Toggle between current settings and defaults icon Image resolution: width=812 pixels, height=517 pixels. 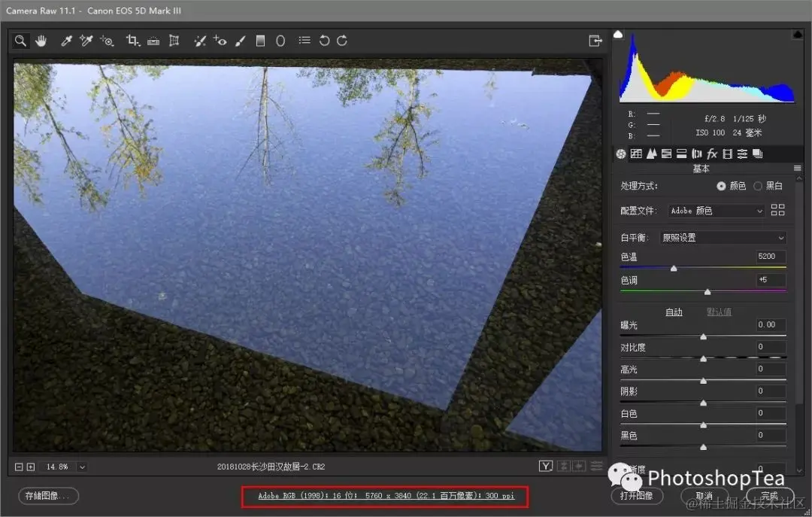(x=596, y=466)
